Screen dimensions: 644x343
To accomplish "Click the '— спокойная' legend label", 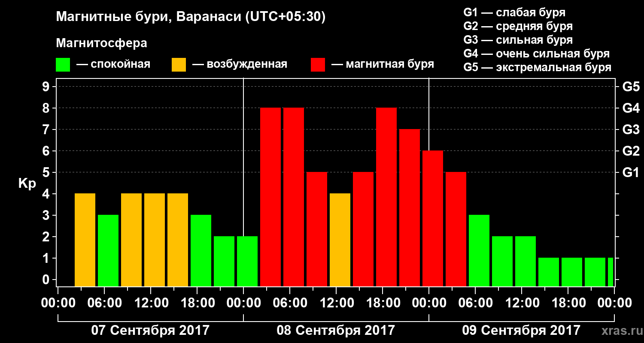I will [x=113, y=65].
